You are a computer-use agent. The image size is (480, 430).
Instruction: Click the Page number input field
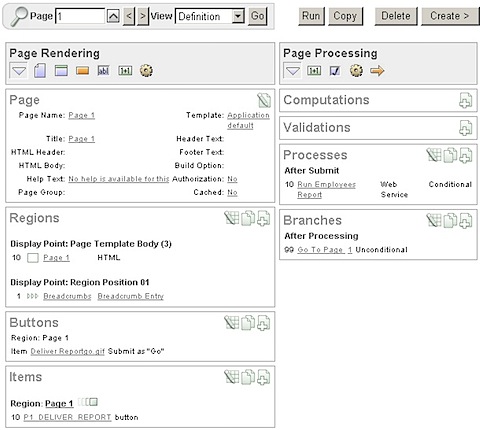click(x=80, y=16)
